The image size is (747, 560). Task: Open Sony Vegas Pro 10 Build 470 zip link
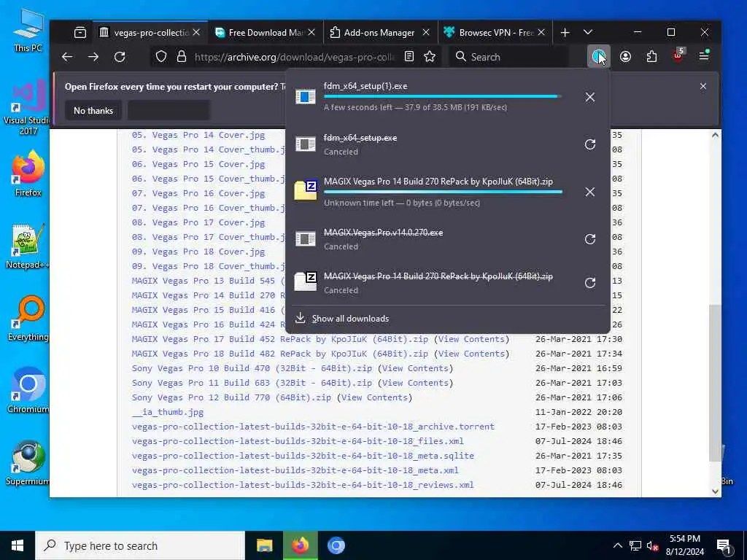[x=252, y=368]
